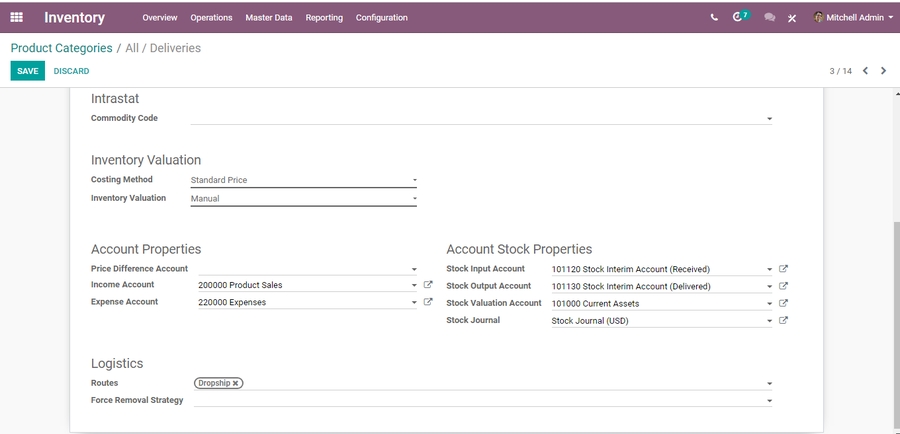Discard changes with DISCARD button
Viewport: 900px width, 434px height.
tap(71, 71)
